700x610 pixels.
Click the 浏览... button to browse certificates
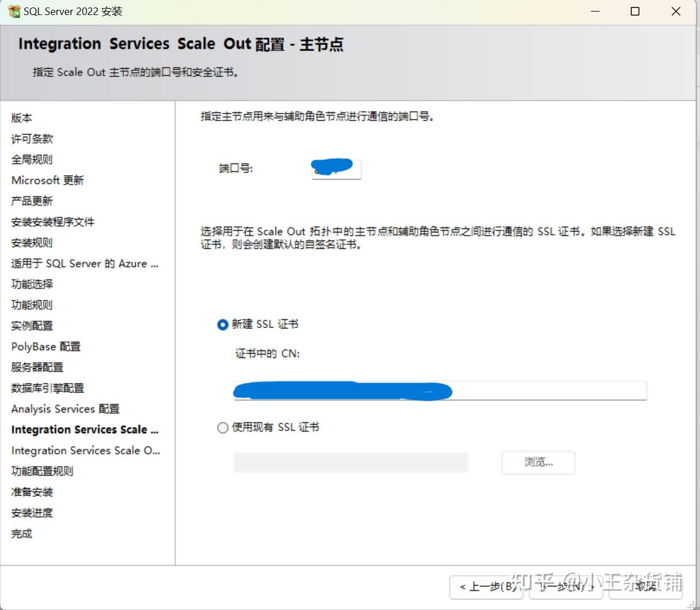537,462
